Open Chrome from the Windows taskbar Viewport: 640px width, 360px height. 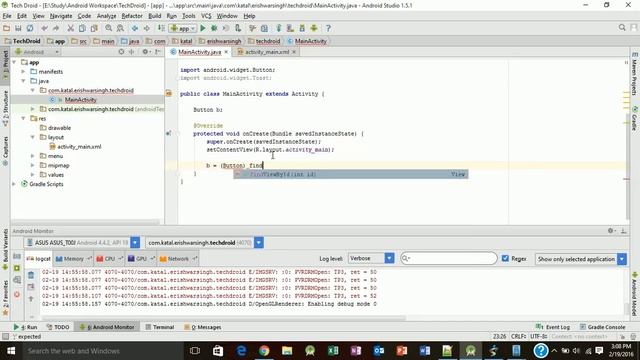(x=264, y=351)
